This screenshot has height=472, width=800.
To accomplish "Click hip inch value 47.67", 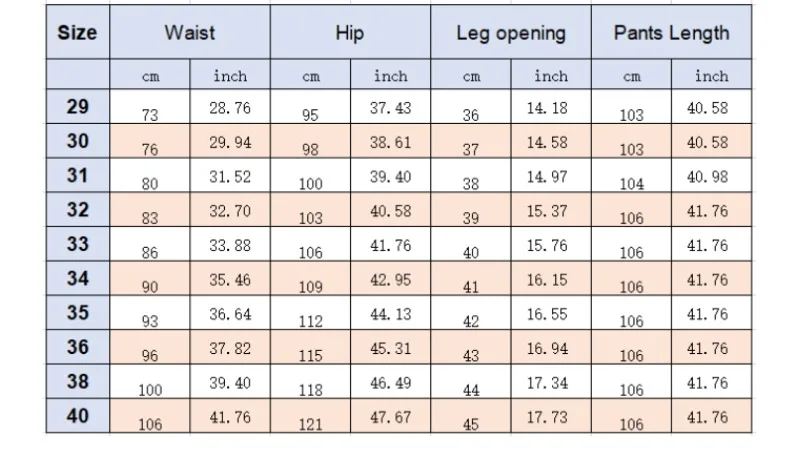I will (390, 417).
